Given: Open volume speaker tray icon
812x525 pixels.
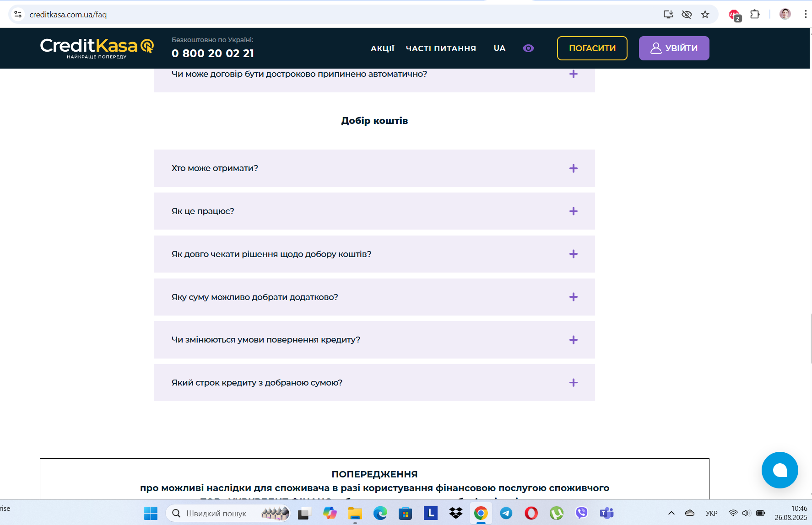Looking at the screenshot, I should point(747,513).
